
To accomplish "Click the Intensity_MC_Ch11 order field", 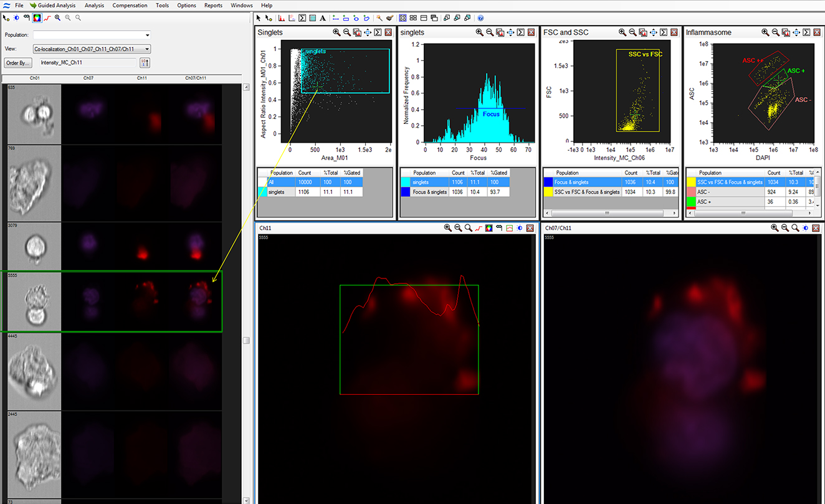I will point(87,62).
